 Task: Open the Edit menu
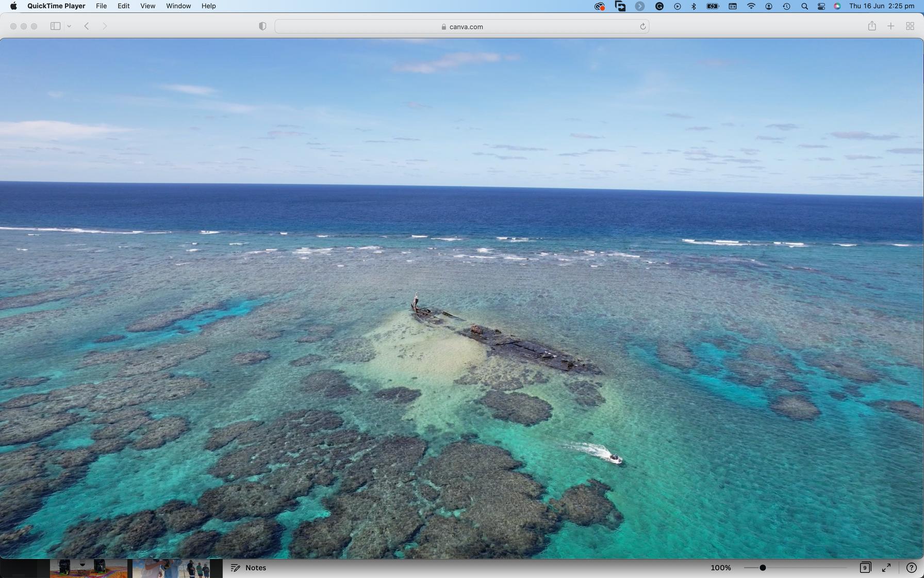pyautogui.click(x=123, y=6)
